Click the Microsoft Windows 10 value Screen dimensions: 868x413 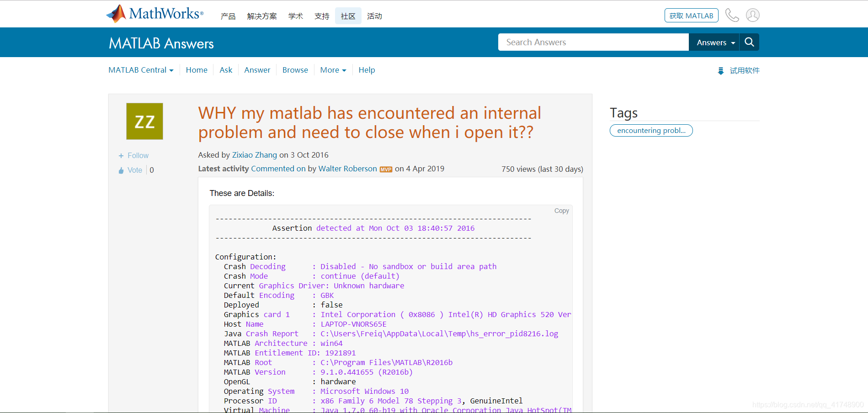(x=364, y=392)
